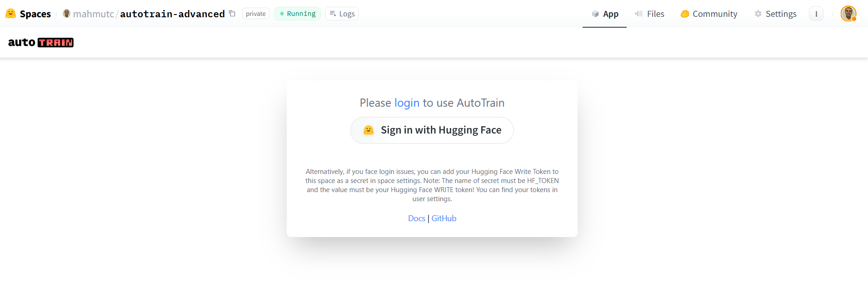The height and width of the screenshot is (287, 868).
Task: Open the three-dot more options menu
Action: pos(816,14)
